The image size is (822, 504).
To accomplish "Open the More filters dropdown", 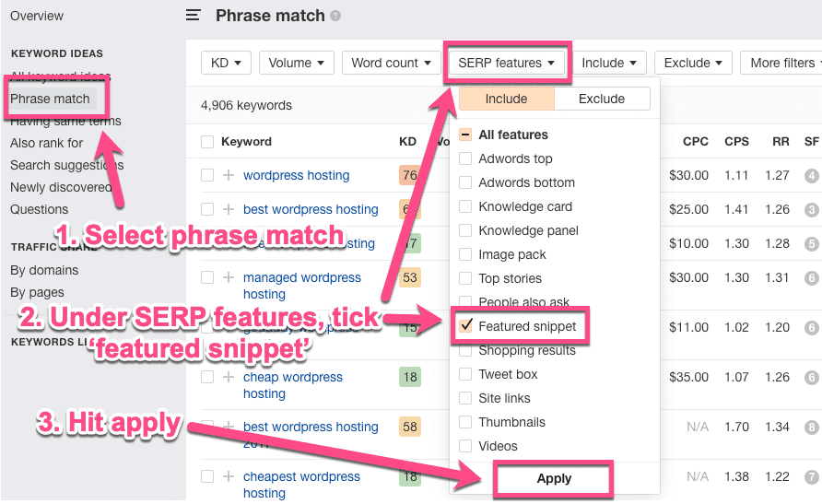I will (781, 63).
